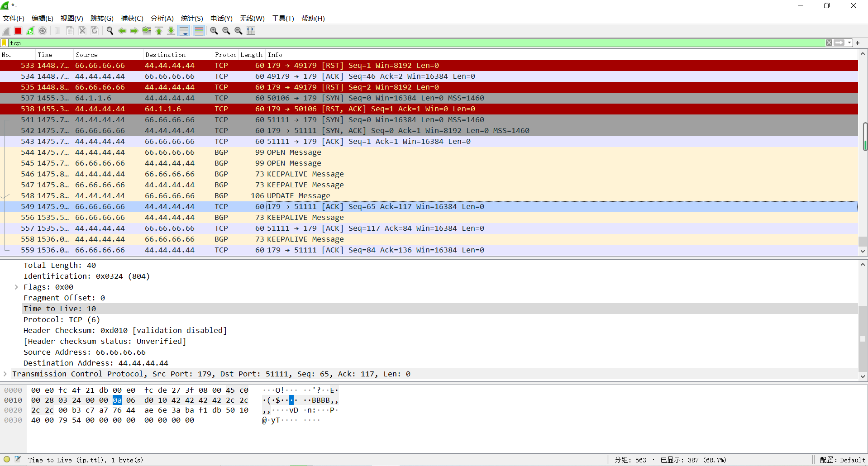This screenshot has height=466, width=868.
Task: Sort by the Source column header
Action: pos(109,55)
